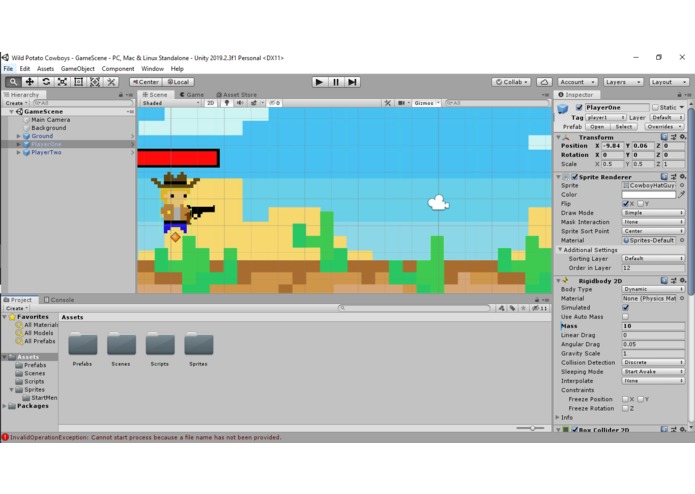The width and height of the screenshot is (695, 494).
Task: Enable Use Auto Mass checkbox
Action: [x=625, y=317]
